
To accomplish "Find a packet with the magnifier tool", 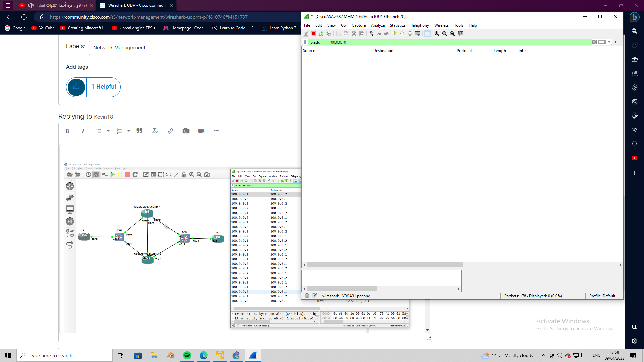I will pyautogui.click(x=371, y=34).
